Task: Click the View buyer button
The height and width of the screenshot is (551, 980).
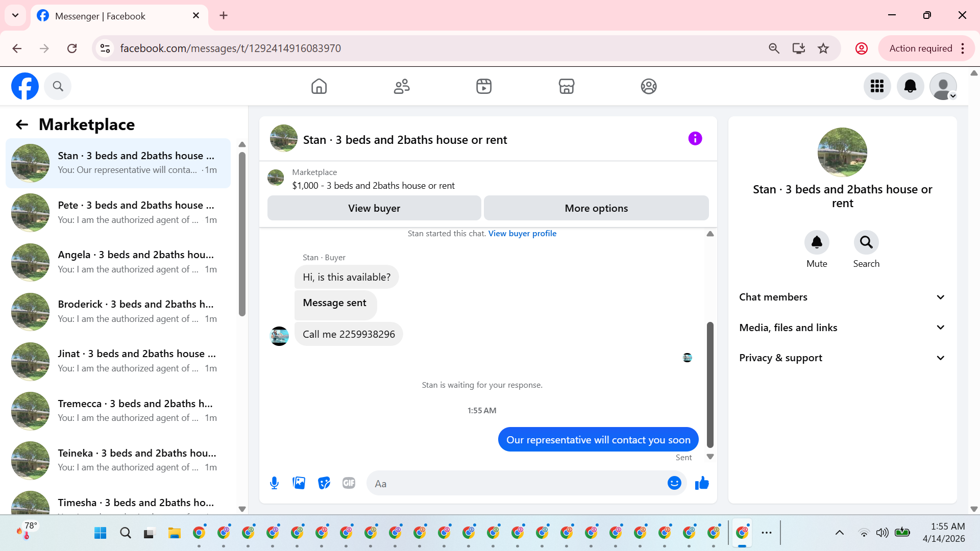Action: tap(374, 208)
